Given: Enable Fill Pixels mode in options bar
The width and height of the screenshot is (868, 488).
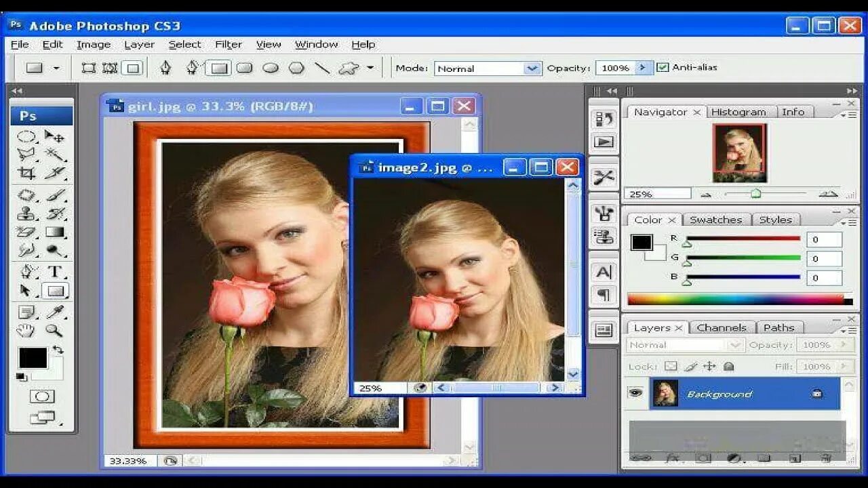Looking at the screenshot, I should click(134, 68).
